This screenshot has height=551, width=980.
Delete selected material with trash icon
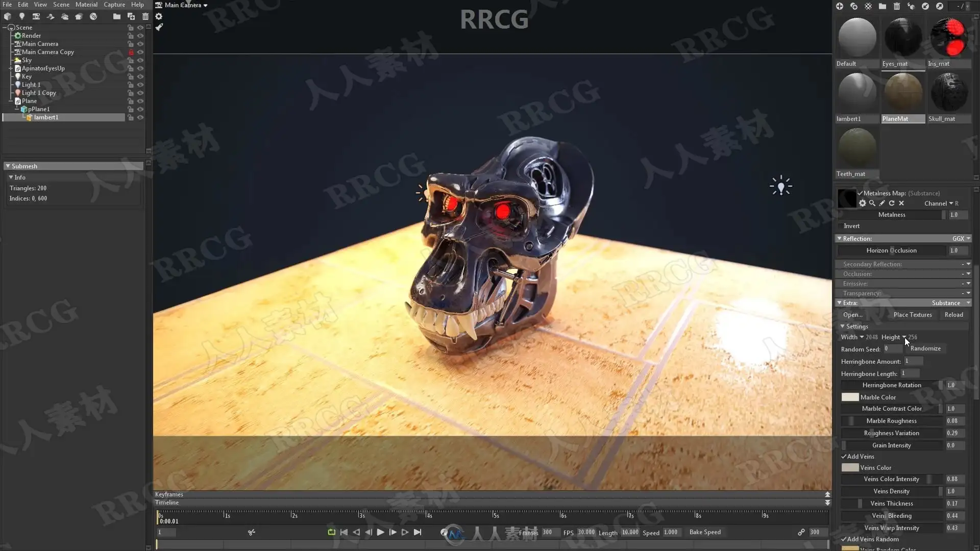(897, 6)
